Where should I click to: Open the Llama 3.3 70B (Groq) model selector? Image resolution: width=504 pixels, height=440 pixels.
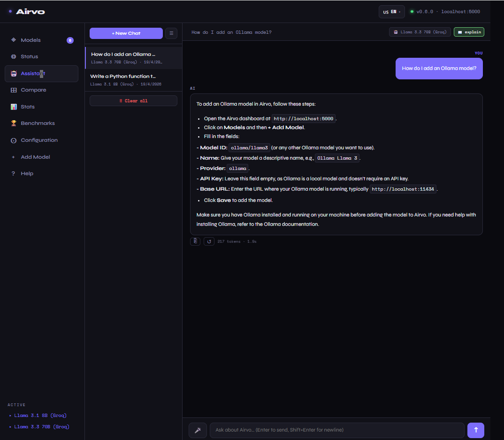click(420, 32)
